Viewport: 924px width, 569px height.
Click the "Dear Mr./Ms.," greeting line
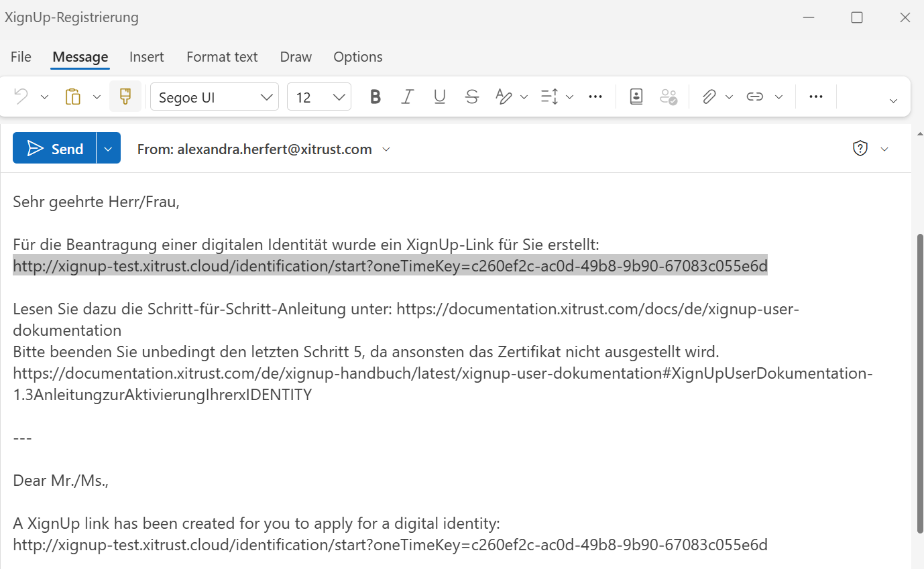60,481
